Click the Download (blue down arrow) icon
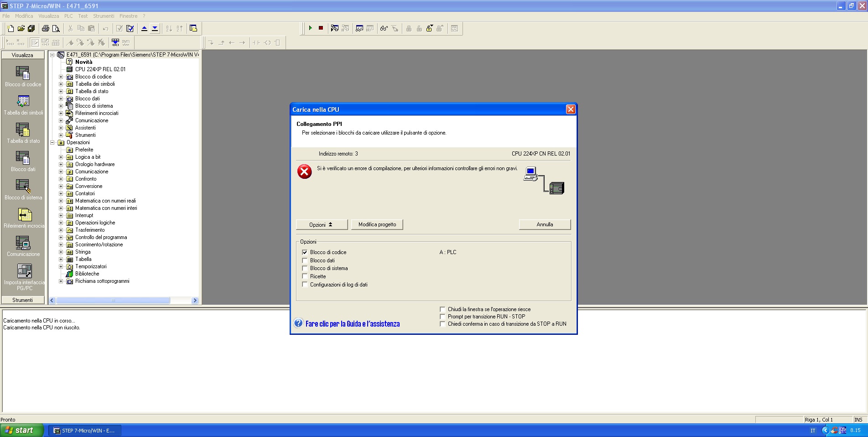 (155, 28)
